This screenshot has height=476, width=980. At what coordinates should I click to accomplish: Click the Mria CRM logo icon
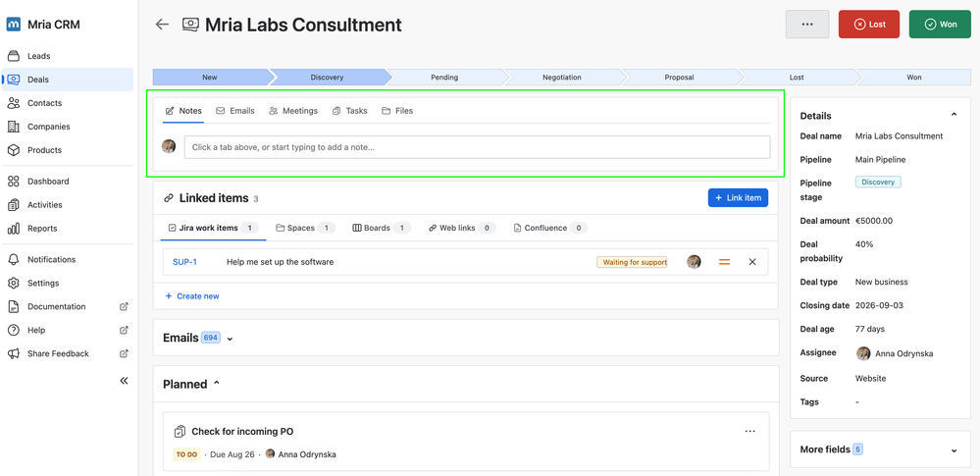[x=13, y=25]
